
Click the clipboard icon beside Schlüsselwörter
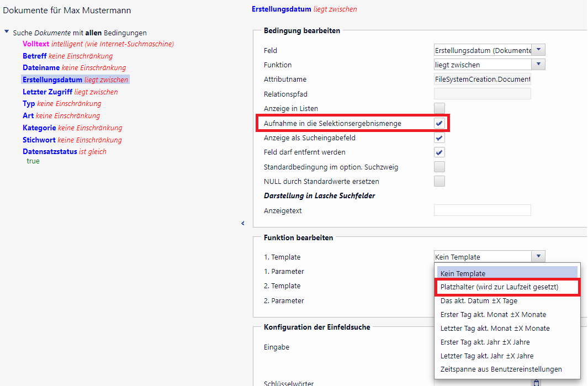536,382
